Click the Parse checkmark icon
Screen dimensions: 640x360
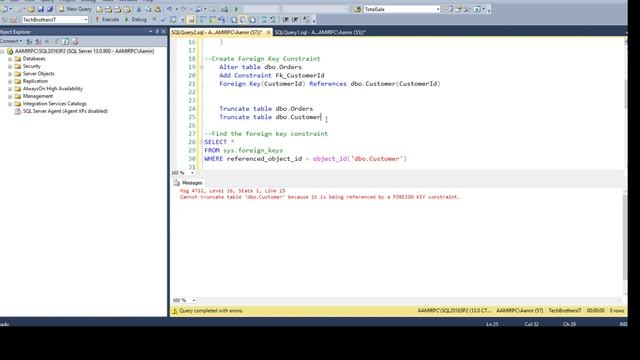[163, 19]
